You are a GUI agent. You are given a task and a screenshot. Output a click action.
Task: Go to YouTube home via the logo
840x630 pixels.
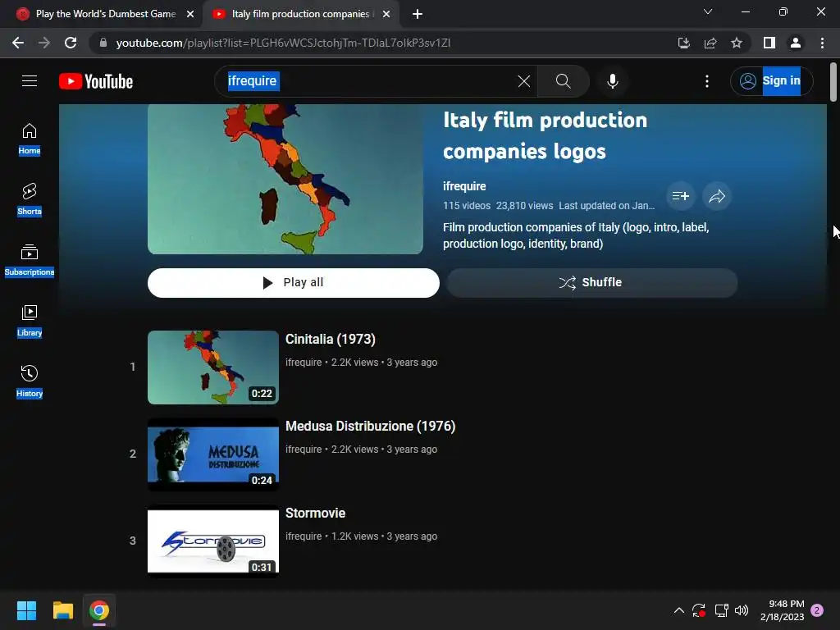(x=96, y=81)
